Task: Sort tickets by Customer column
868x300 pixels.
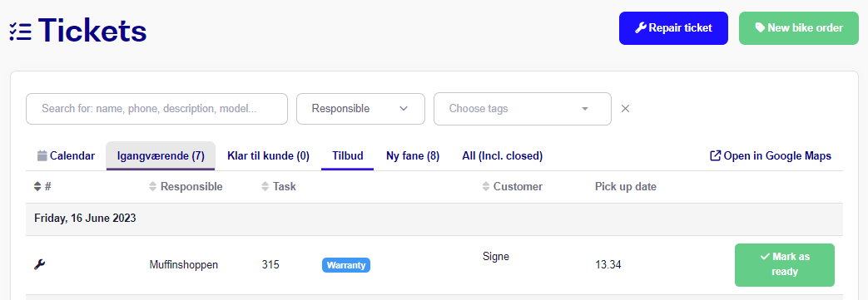Action: tap(512, 187)
